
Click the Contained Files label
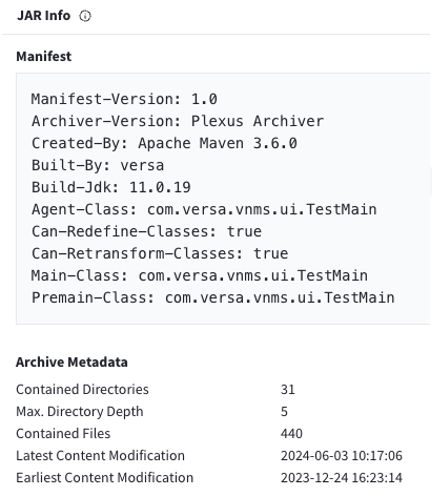click(x=63, y=434)
